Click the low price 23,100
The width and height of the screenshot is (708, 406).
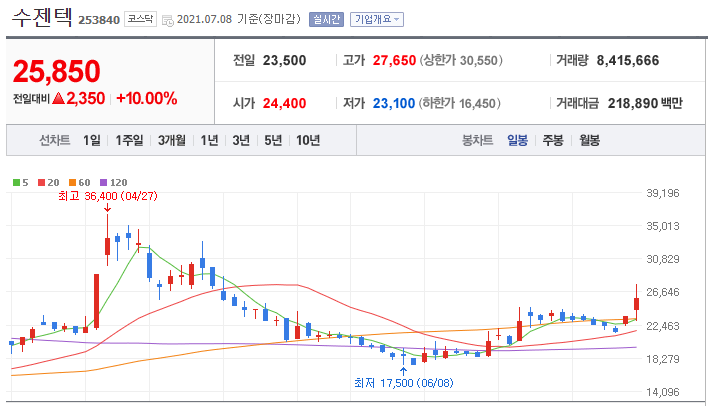coord(394,103)
